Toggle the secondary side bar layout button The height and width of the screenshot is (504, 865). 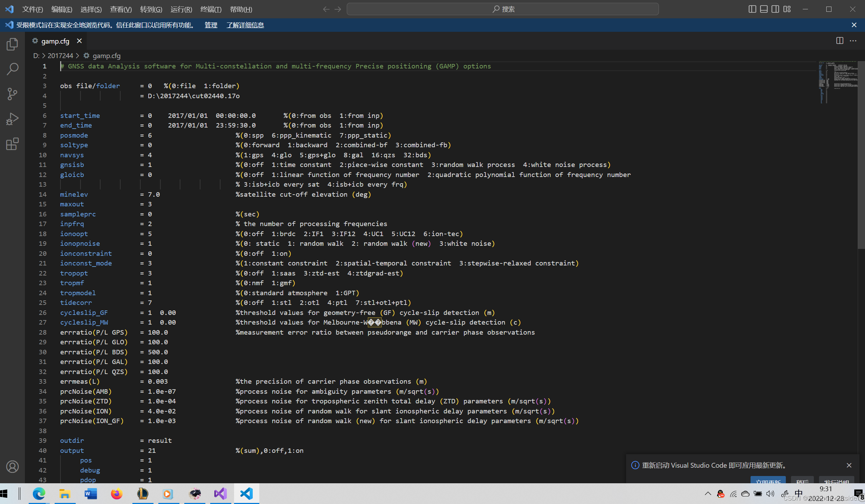775,9
